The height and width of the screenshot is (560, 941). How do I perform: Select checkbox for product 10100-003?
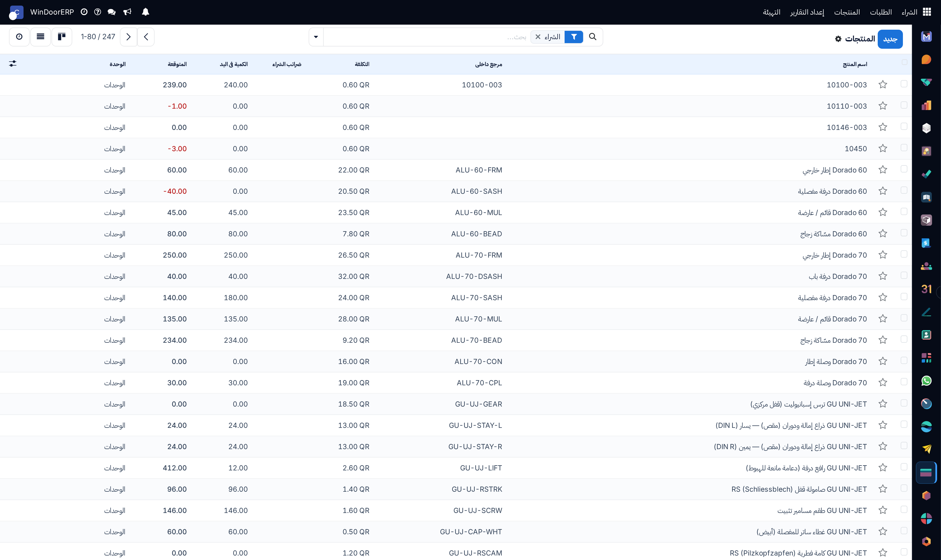(904, 84)
